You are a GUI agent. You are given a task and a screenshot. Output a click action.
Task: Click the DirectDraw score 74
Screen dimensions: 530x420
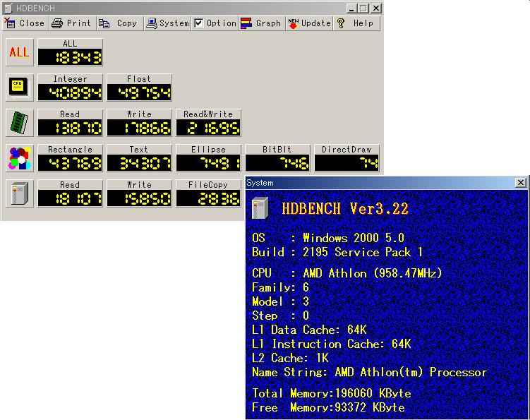point(347,163)
